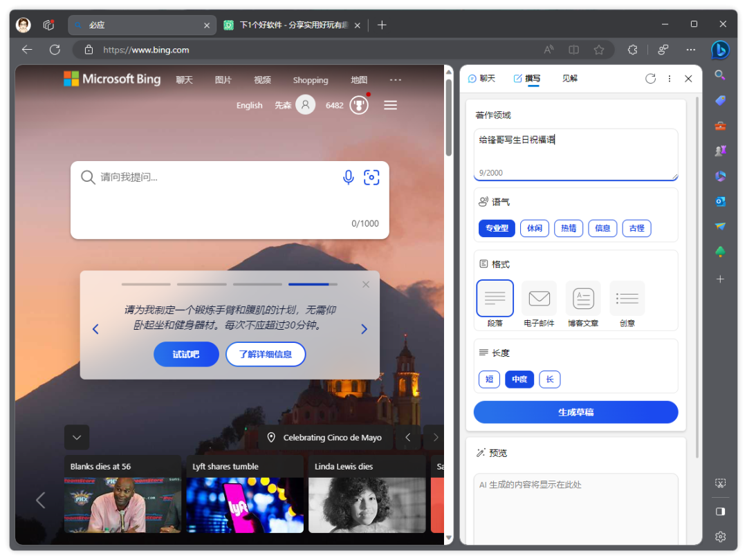This screenshot has height=560, width=747.
Task: Open browser Extensions puzzle icon
Action: pos(632,50)
